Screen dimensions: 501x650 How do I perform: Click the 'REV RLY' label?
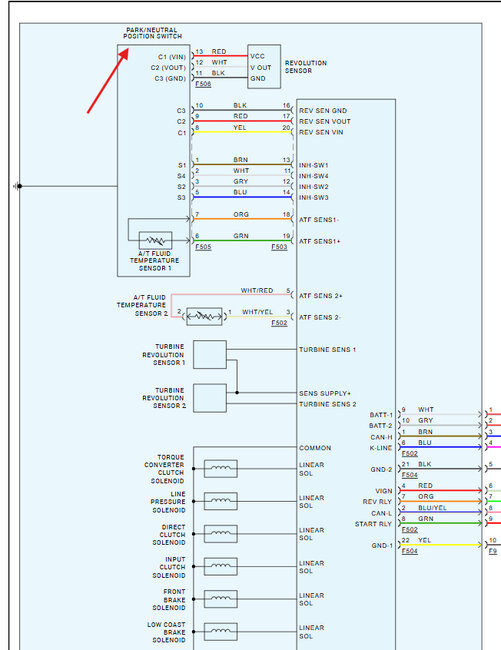378,502
